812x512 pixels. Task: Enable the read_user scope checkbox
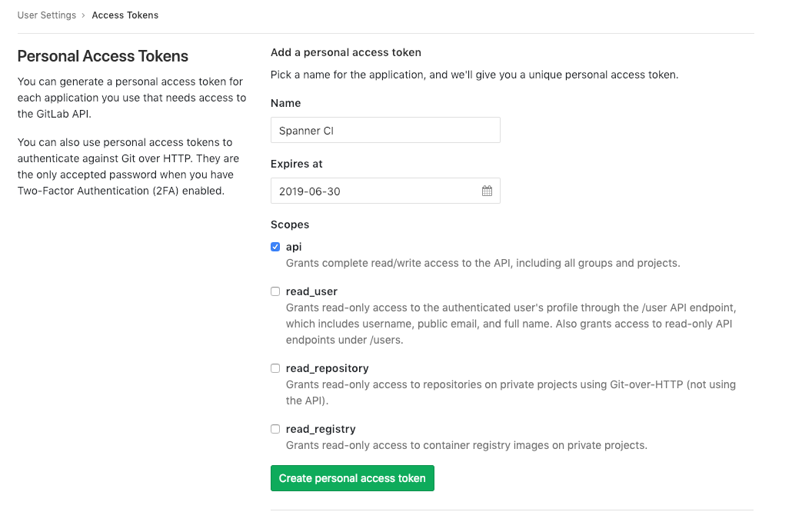tap(275, 291)
